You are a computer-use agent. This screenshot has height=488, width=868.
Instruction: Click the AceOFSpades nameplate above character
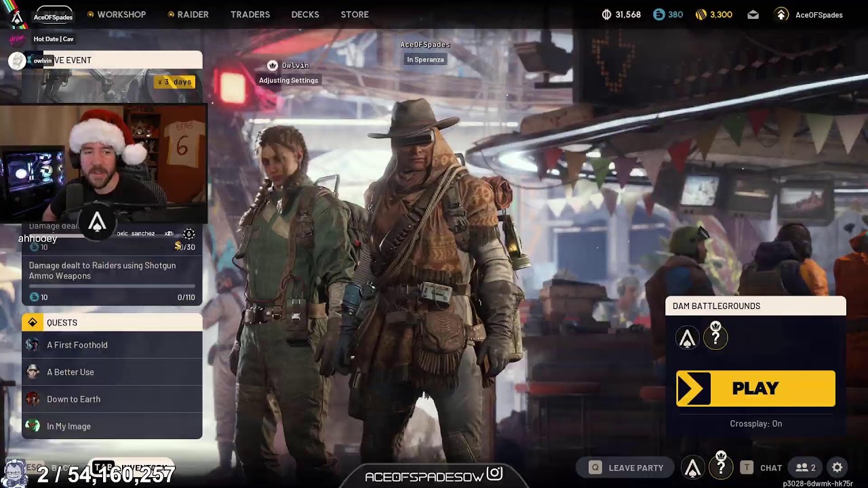tap(425, 45)
